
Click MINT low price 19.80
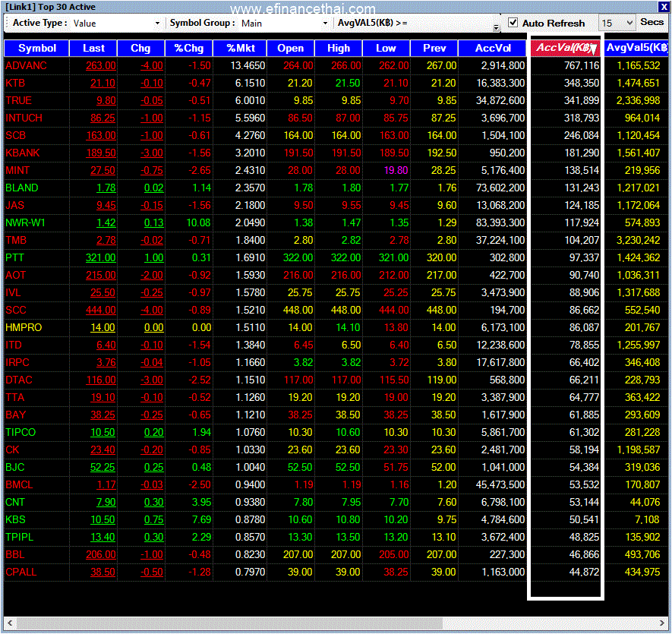(x=396, y=171)
